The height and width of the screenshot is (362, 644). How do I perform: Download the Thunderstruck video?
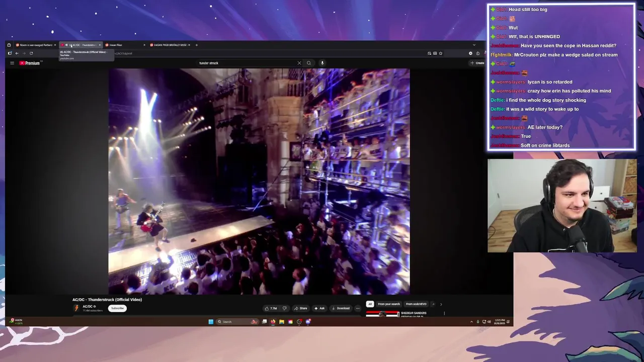[x=341, y=308]
